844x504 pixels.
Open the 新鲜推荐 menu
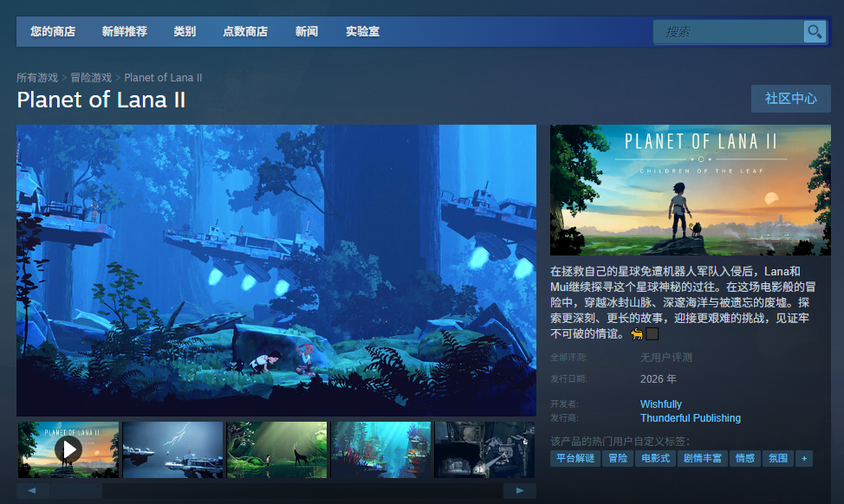click(124, 32)
